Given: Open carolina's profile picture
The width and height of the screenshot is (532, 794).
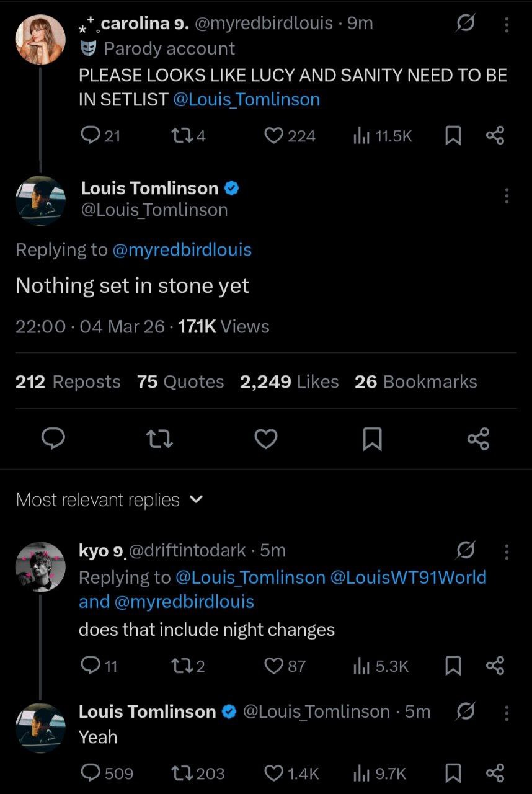Looking at the screenshot, I should [x=40, y=40].
